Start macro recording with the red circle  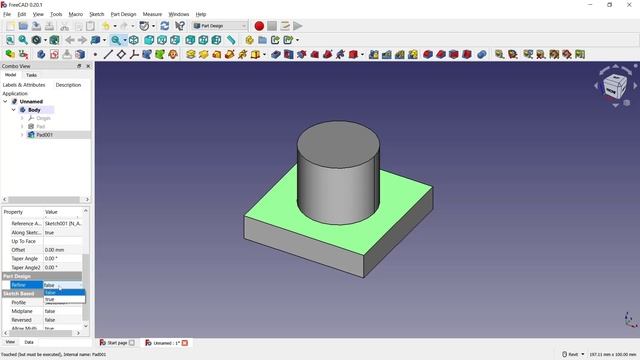click(x=259, y=26)
